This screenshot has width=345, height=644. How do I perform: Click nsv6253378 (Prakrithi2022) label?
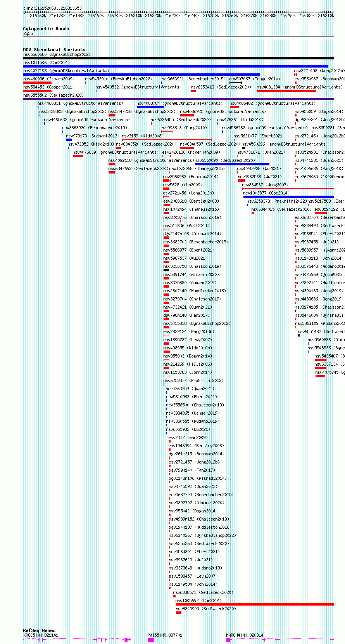click(x=276, y=201)
